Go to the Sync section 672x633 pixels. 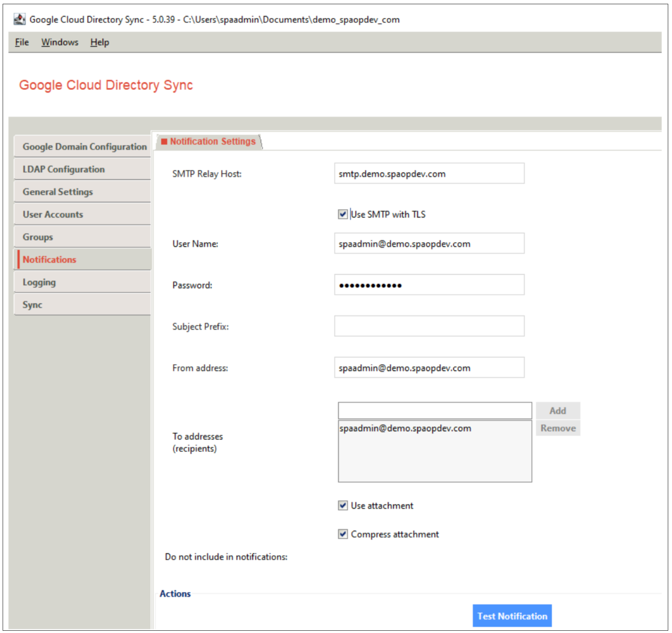click(x=32, y=305)
